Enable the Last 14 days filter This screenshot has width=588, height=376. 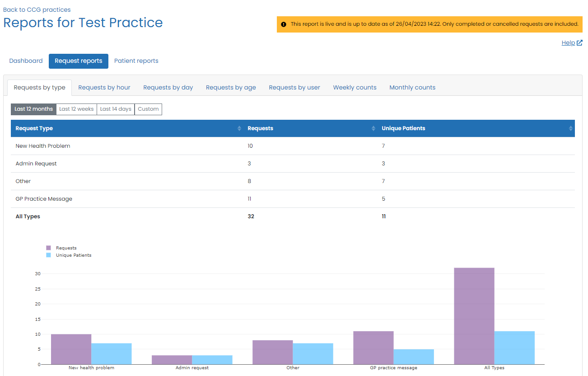[x=115, y=109]
